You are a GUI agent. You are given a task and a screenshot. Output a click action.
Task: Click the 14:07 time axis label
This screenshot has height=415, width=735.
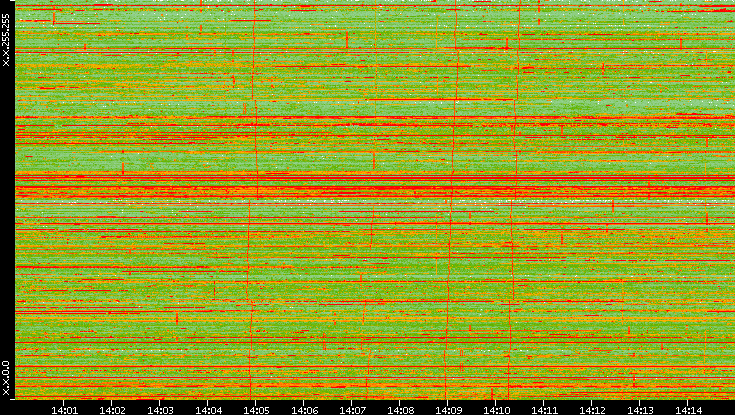[352, 410]
